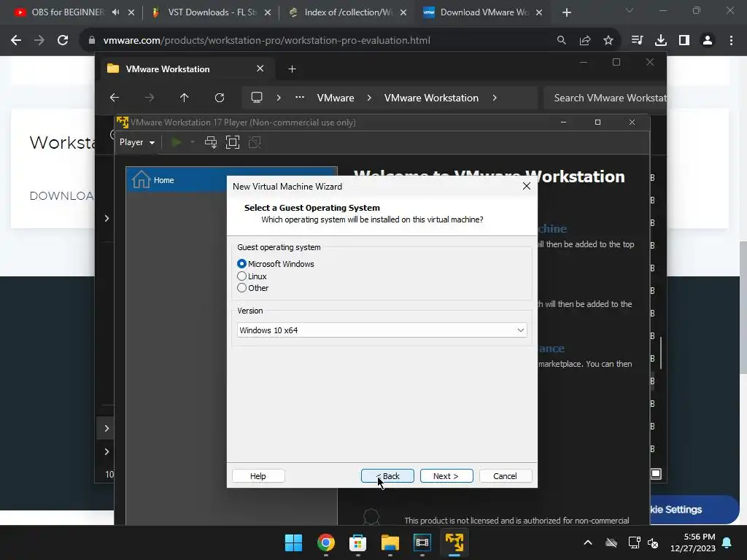The image size is (747, 560).
Task: Close the New Virtual Machine Wizard dialog
Action: [x=527, y=186]
